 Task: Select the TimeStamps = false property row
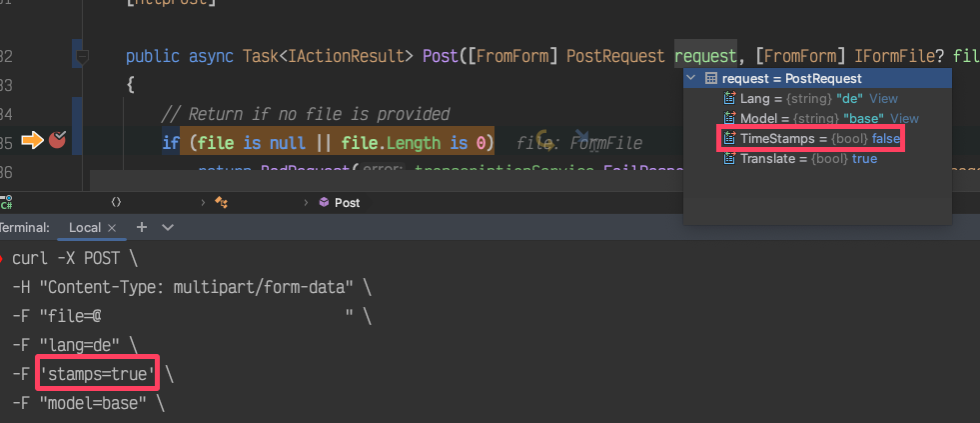(x=817, y=139)
